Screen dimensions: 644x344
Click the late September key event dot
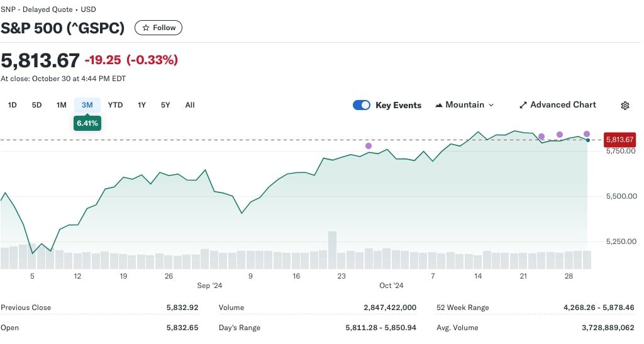click(x=369, y=146)
